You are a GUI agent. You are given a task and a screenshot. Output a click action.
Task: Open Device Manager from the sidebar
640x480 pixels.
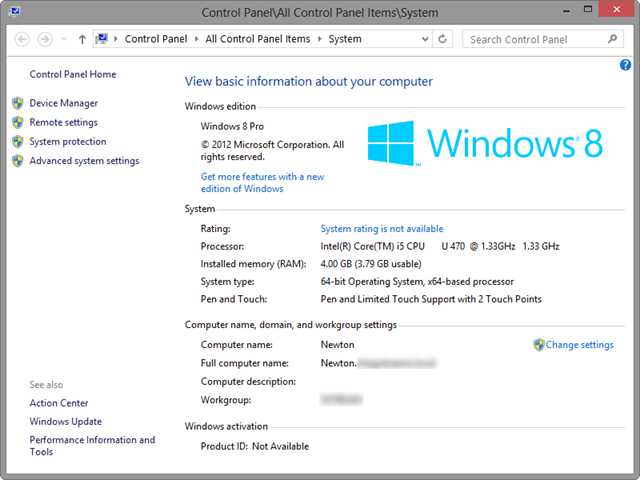63,103
